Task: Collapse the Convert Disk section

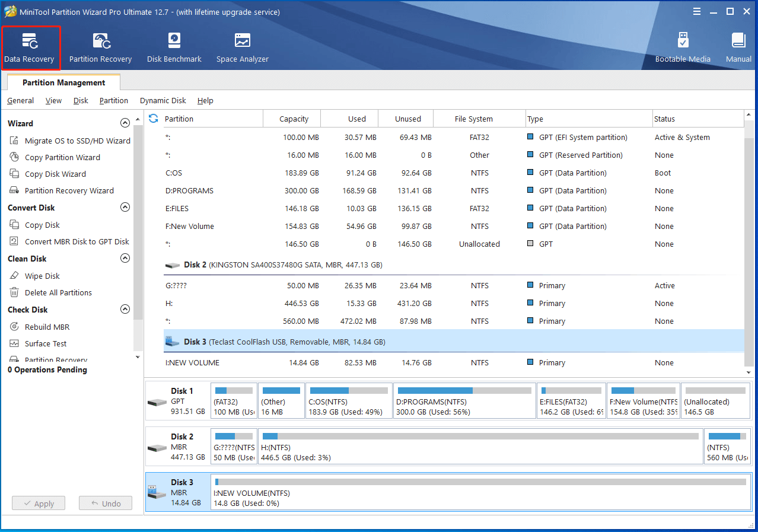Action: 125,208
